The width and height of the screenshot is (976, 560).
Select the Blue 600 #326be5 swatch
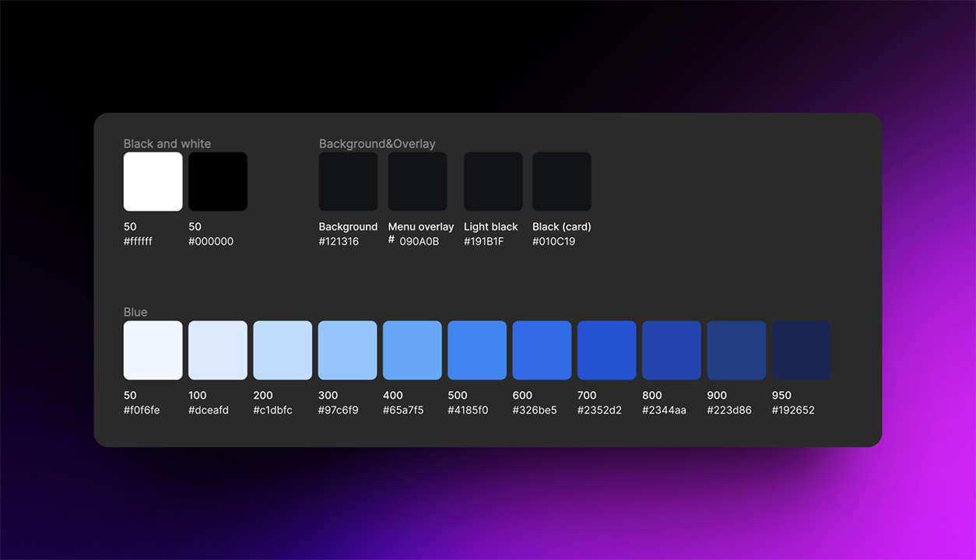(x=542, y=350)
